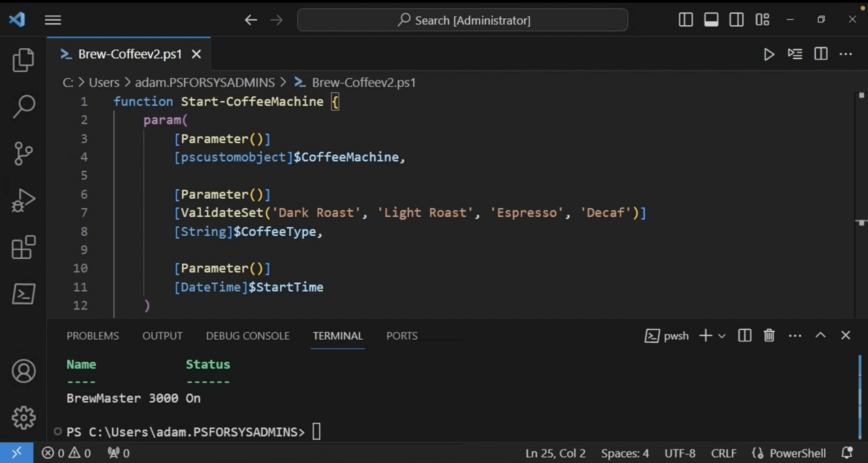Viewport: 868px width, 463px height.
Task: Change indentation via Spaces: 4
Action: point(625,453)
